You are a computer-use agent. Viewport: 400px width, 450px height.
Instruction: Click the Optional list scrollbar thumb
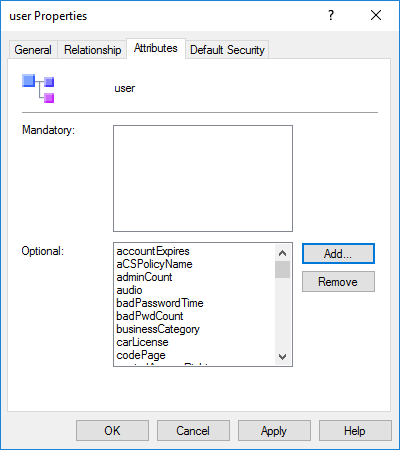[x=283, y=269]
